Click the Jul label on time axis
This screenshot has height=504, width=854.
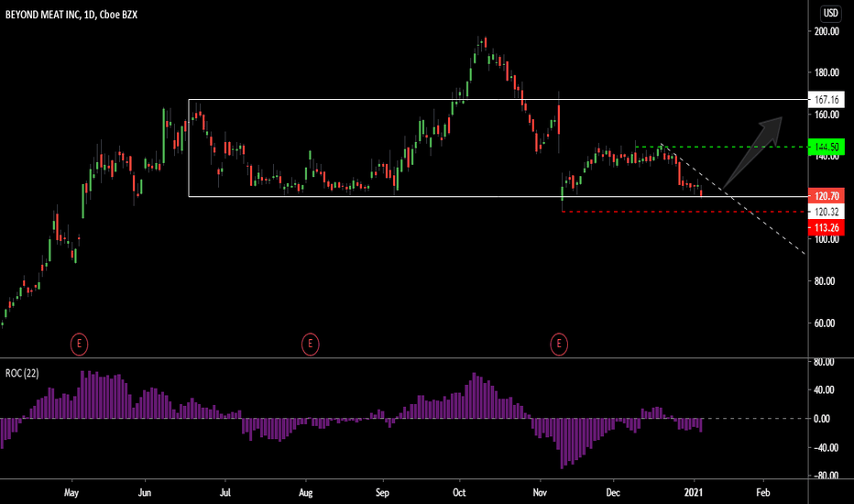[x=224, y=493]
